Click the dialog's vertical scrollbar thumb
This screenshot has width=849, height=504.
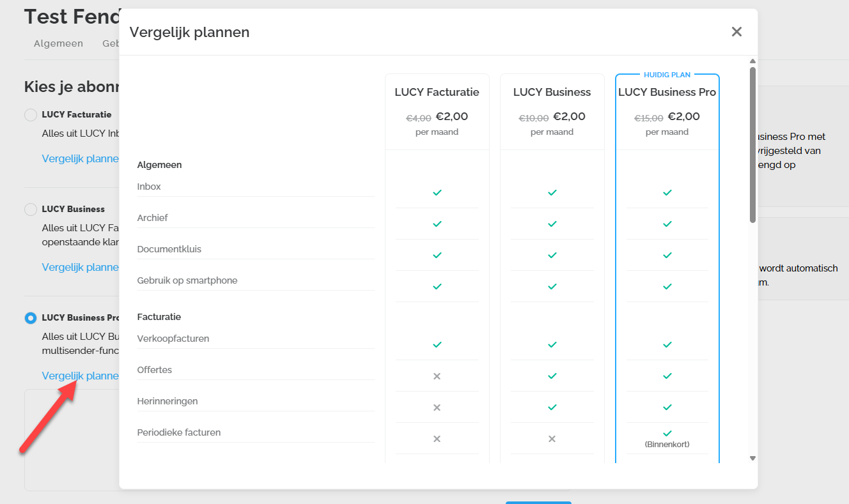752,145
